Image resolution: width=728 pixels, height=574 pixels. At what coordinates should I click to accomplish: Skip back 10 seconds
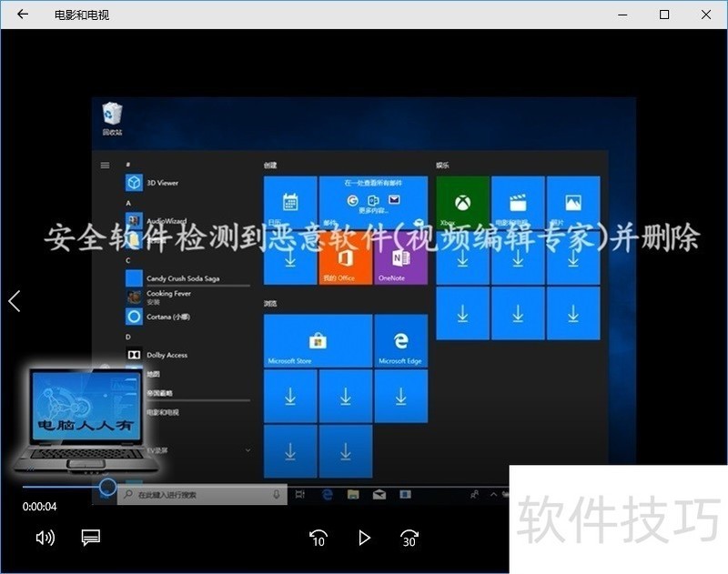tap(318, 538)
